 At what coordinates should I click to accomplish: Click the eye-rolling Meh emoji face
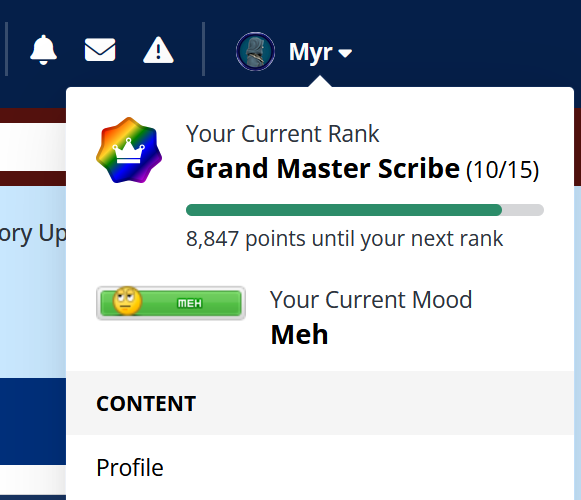(127, 301)
